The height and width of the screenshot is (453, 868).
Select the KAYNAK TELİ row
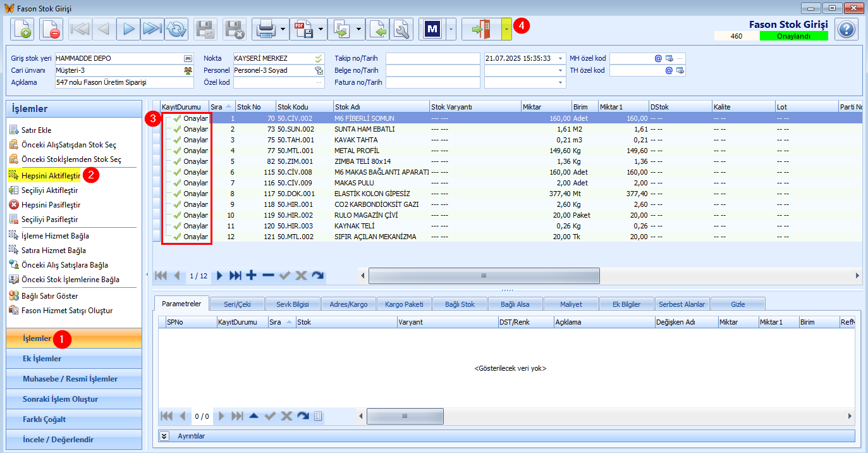pos(507,226)
